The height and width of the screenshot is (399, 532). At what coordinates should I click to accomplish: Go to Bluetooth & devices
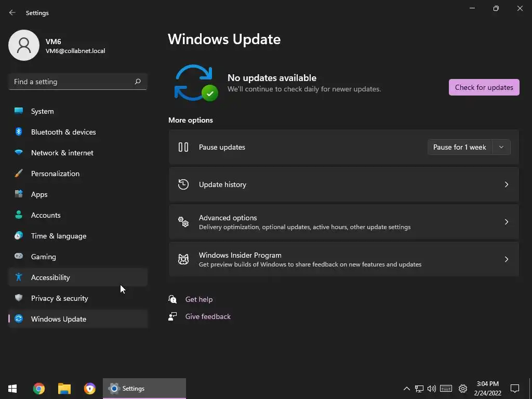(78, 131)
